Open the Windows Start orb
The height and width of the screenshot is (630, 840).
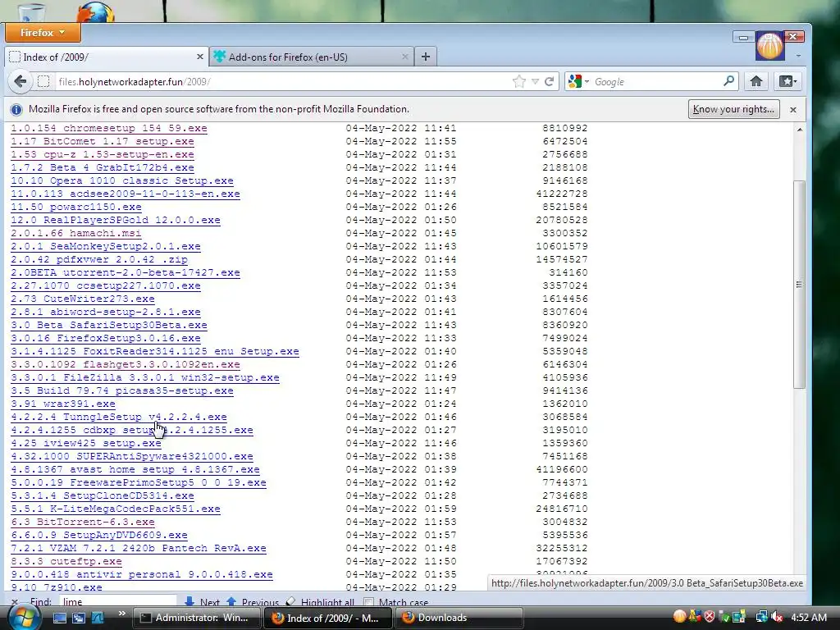24,618
